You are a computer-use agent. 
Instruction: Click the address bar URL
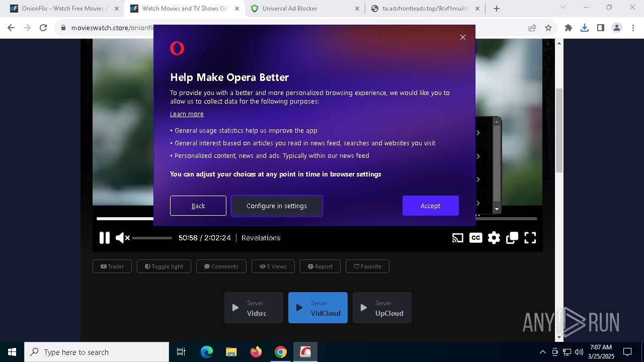pyautogui.click(x=112, y=28)
